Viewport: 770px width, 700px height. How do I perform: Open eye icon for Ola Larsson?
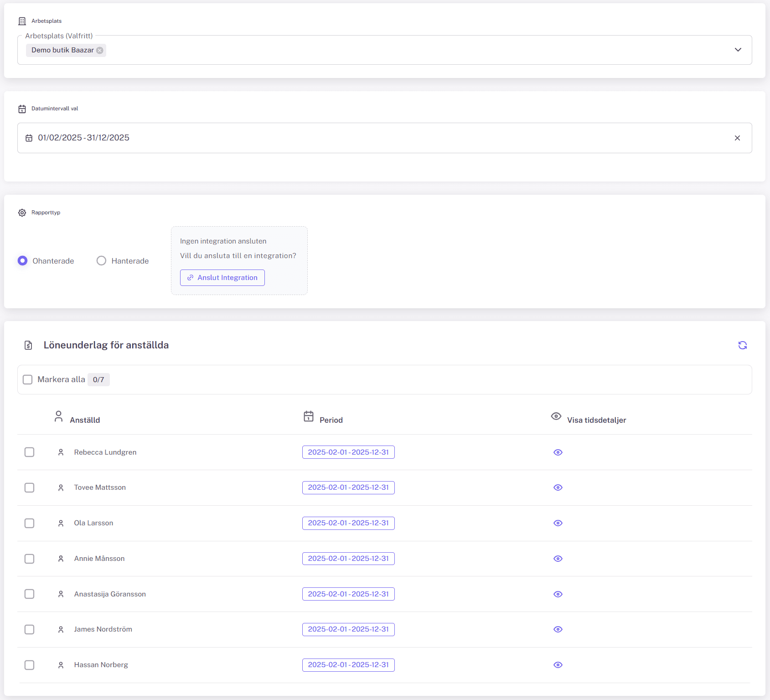(558, 523)
